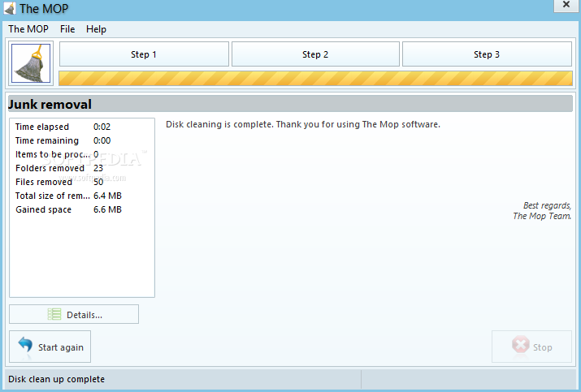Viewport: 581px width, 392px height.
Task: Open the File menu
Action: click(x=67, y=29)
